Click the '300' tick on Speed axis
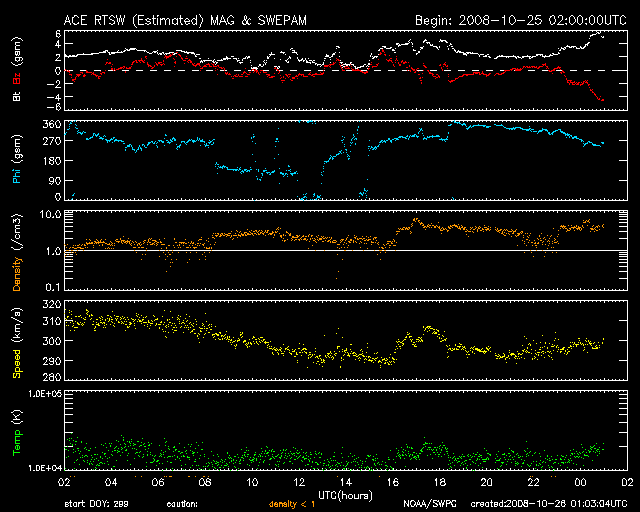The image size is (640, 512). point(52,341)
